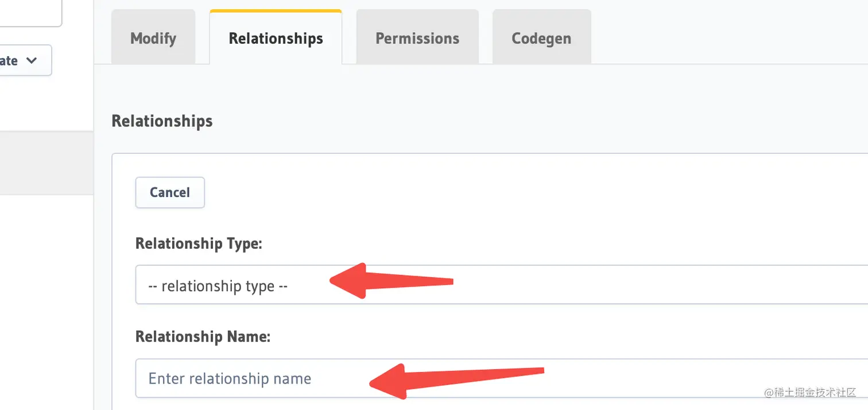Click the red arrow pointing at relationship type

(x=392, y=281)
